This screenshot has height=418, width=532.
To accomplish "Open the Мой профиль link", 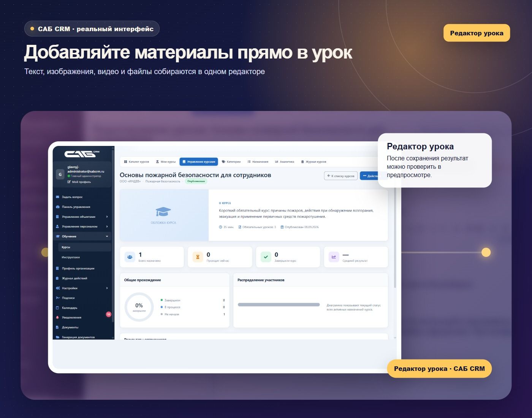I will tap(79, 182).
